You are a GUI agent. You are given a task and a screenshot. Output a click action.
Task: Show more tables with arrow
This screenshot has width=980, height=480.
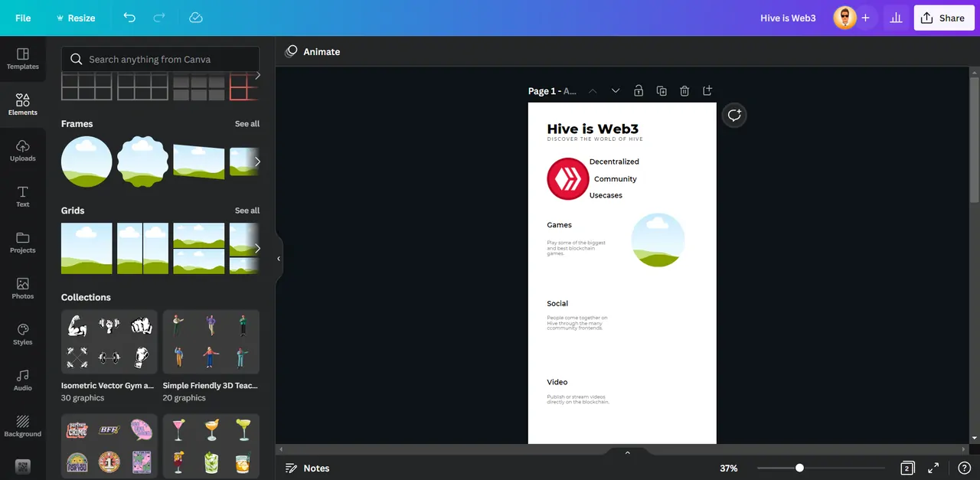257,75
